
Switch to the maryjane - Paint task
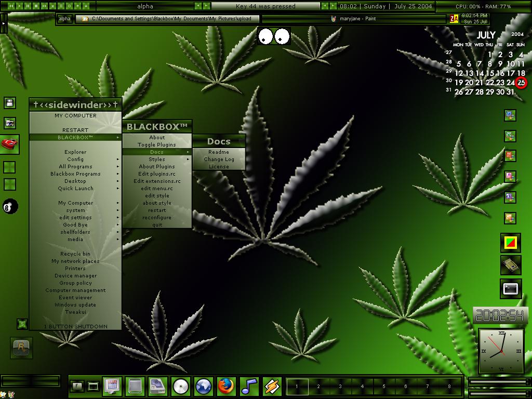(x=353, y=19)
